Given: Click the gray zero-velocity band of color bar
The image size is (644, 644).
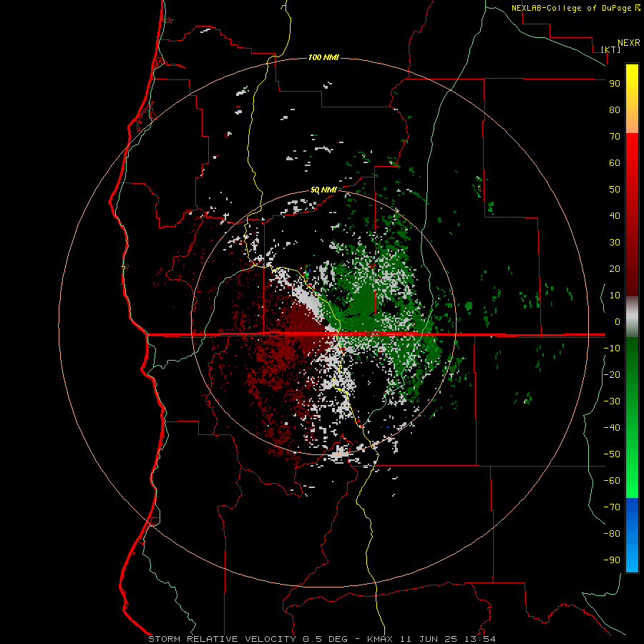Looking at the screenshot, I should [632, 317].
